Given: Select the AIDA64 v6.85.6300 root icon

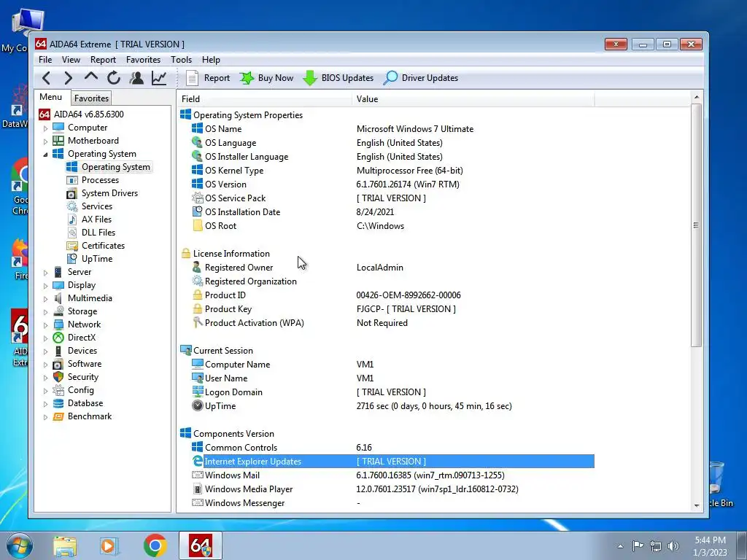Looking at the screenshot, I should (44, 114).
